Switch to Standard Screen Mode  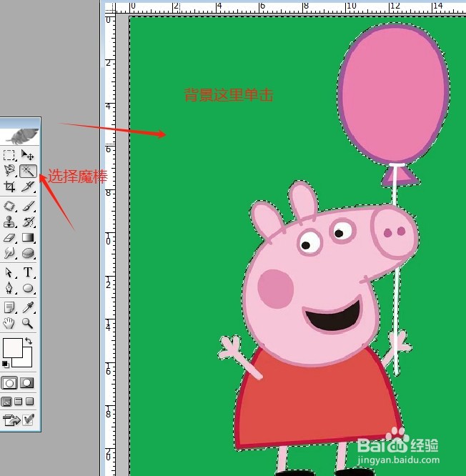click(x=6, y=402)
